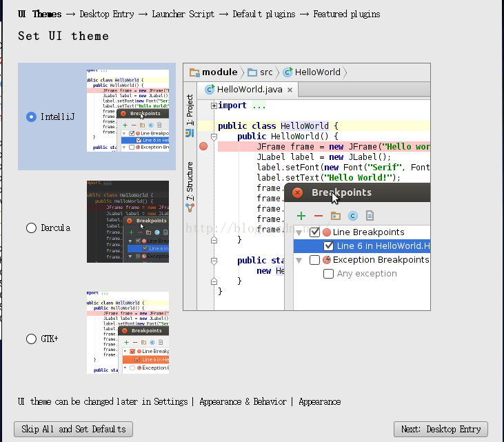Click the GTK+ theme preview thumbnail
Screen dimensions: 504x442
128,332
